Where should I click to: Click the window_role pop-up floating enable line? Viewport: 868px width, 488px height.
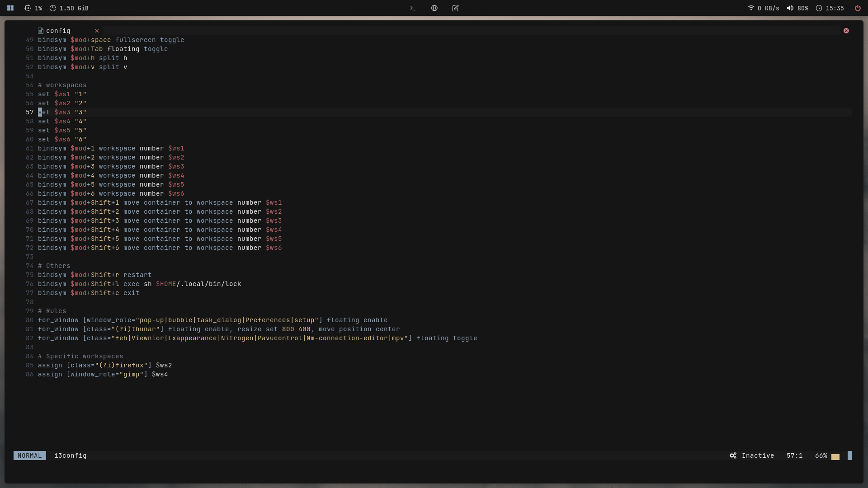point(212,320)
